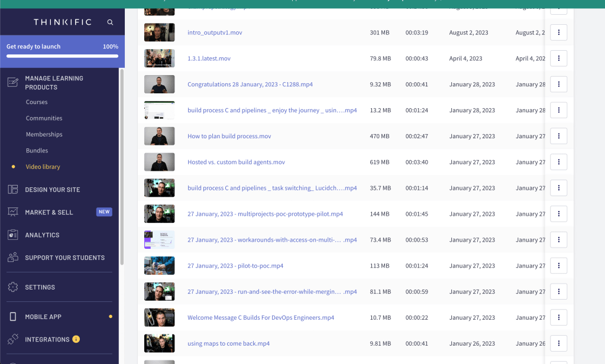Select Video library in the sidebar
Viewport: 605px width, 364px height.
[x=43, y=167]
